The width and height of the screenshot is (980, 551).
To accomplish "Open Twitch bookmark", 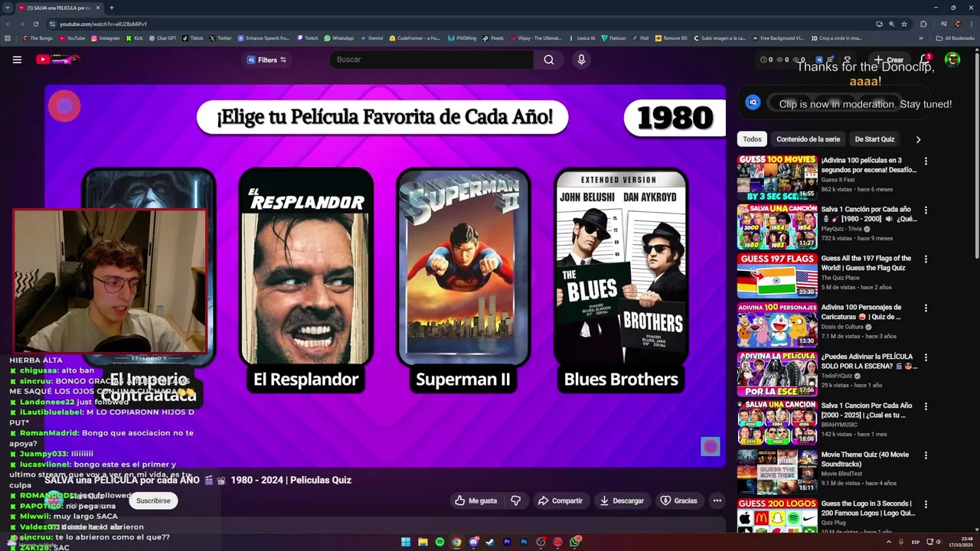I will [308, 37].
